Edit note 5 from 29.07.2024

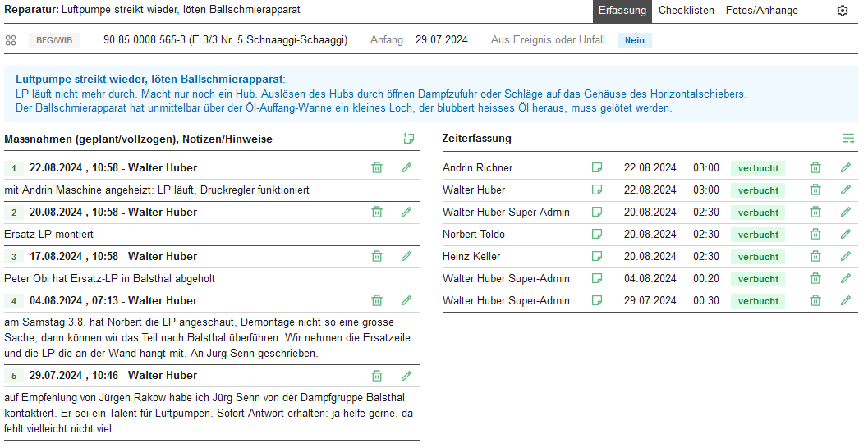point(406,376)
